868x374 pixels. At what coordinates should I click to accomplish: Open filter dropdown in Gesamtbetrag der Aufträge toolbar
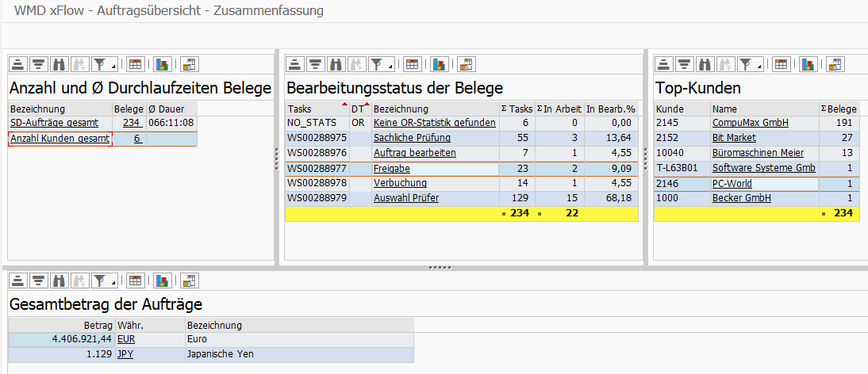click(x=114, y=284)
